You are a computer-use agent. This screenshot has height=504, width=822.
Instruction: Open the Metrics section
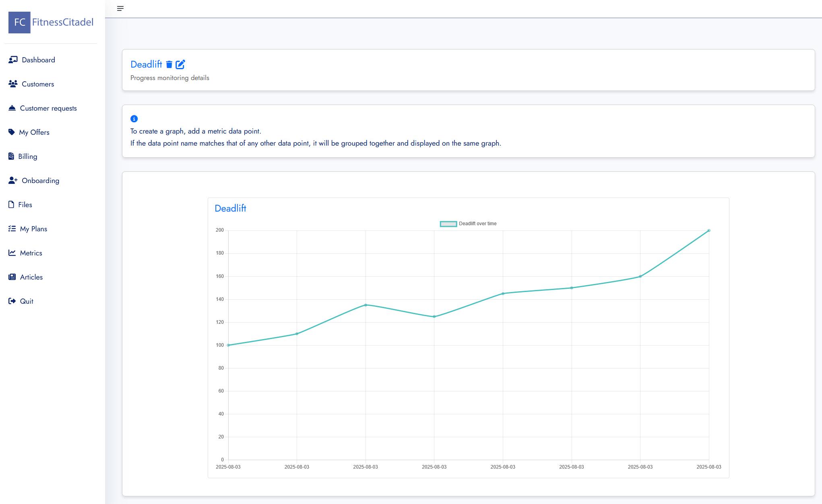tap(31, 253)
